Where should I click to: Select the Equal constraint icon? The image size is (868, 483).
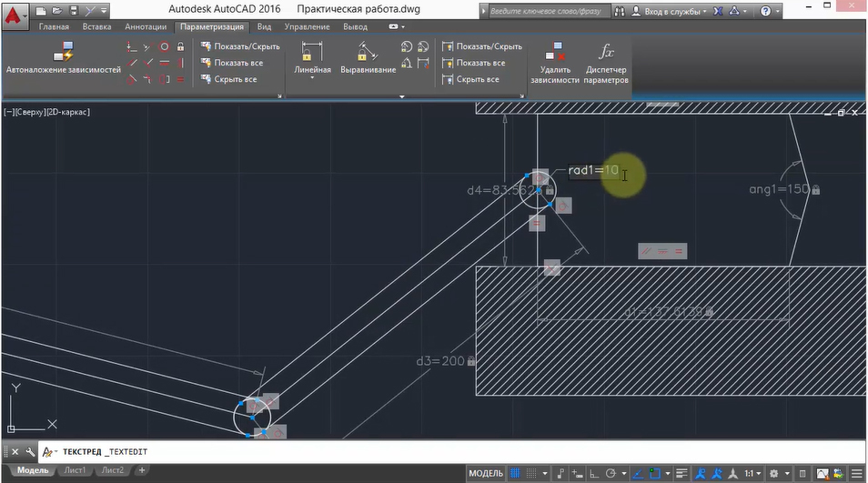pyautogui.click(x=180, y=80)
